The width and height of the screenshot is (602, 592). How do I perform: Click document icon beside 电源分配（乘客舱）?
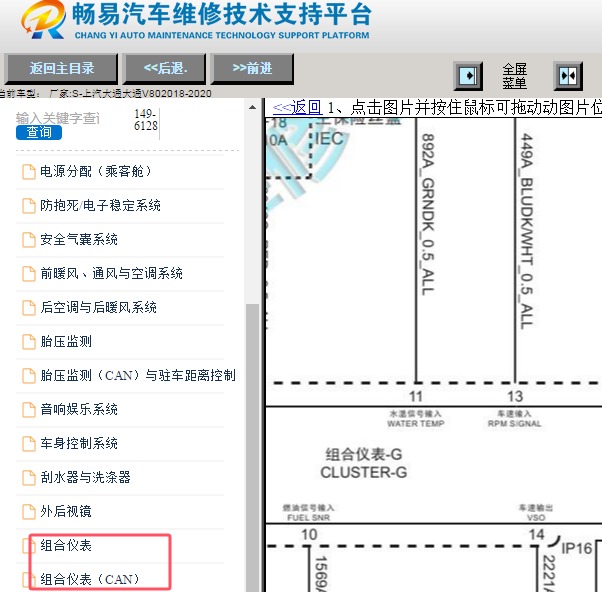[29, 172]
